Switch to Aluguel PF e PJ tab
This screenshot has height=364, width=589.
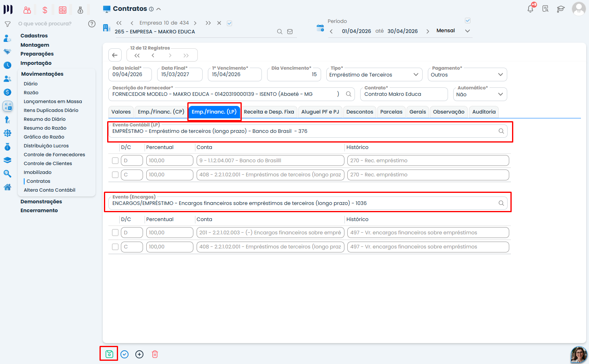pos(320,112)
